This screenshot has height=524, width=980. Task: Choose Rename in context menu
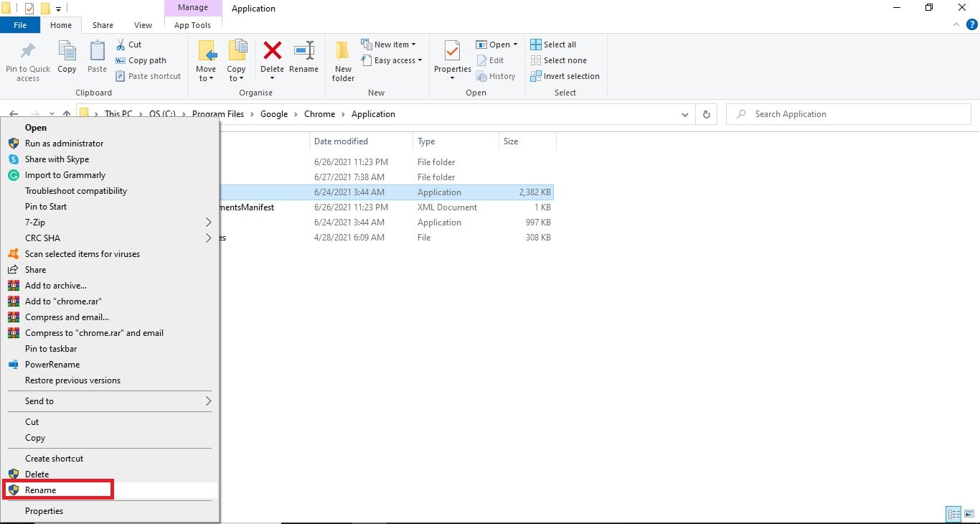pos(111,490)
